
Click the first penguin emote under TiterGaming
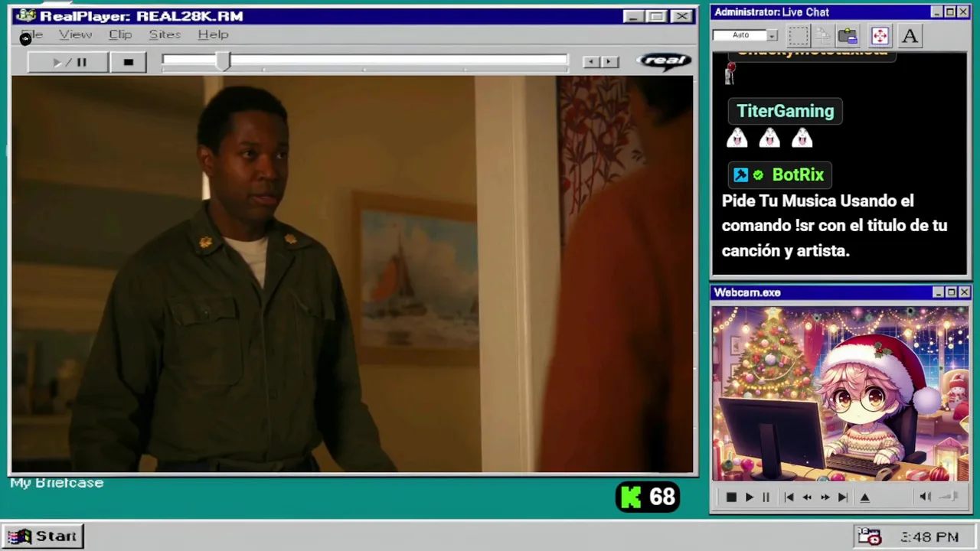pos(737,139)
